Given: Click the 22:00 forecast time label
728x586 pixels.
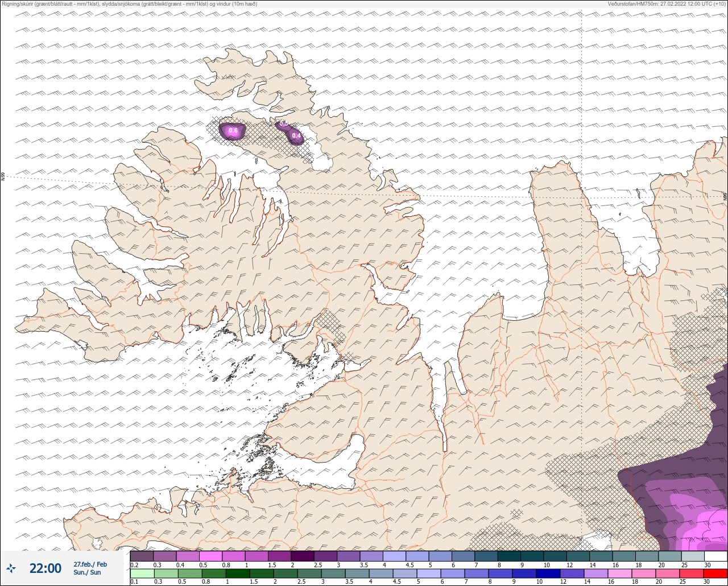Looking at the screenshot, I should point(45,568).
